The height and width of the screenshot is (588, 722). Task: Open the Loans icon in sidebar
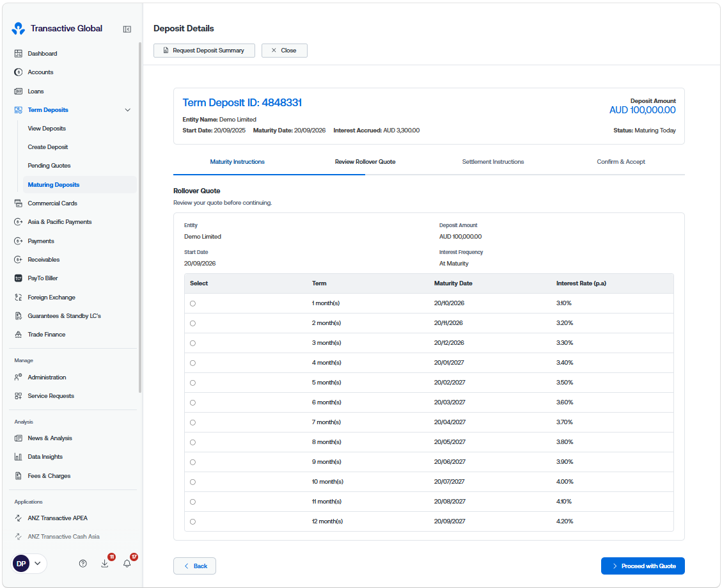pyautogui.click(x=19, y=91)
